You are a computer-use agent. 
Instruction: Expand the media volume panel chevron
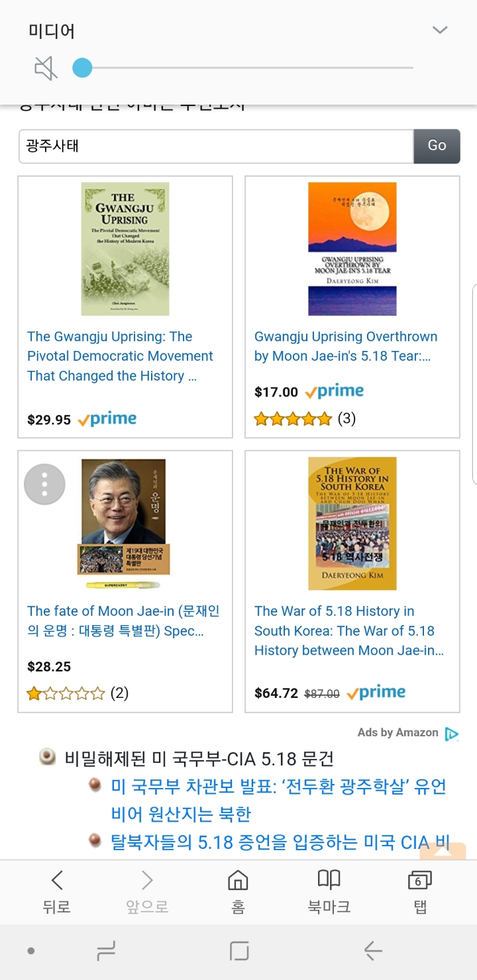440,30
